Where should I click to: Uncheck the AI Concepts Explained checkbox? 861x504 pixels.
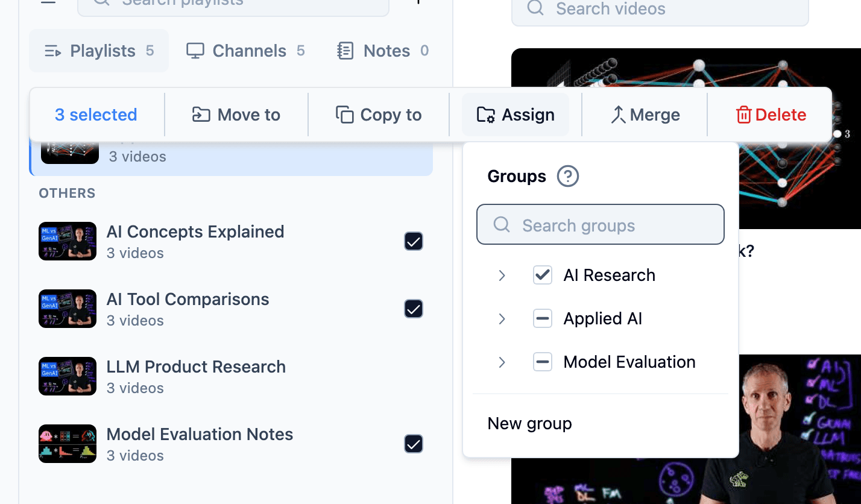click(x=413, y=242)
